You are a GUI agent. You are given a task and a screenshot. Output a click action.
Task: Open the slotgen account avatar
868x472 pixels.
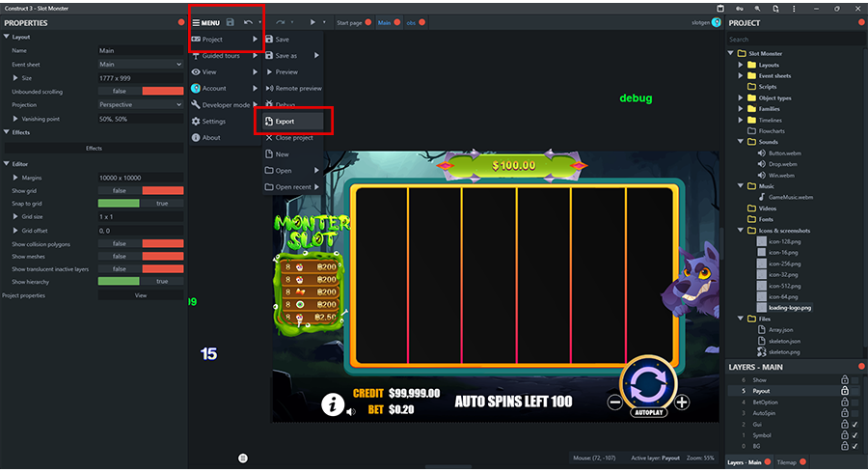[x=717, y=22]
